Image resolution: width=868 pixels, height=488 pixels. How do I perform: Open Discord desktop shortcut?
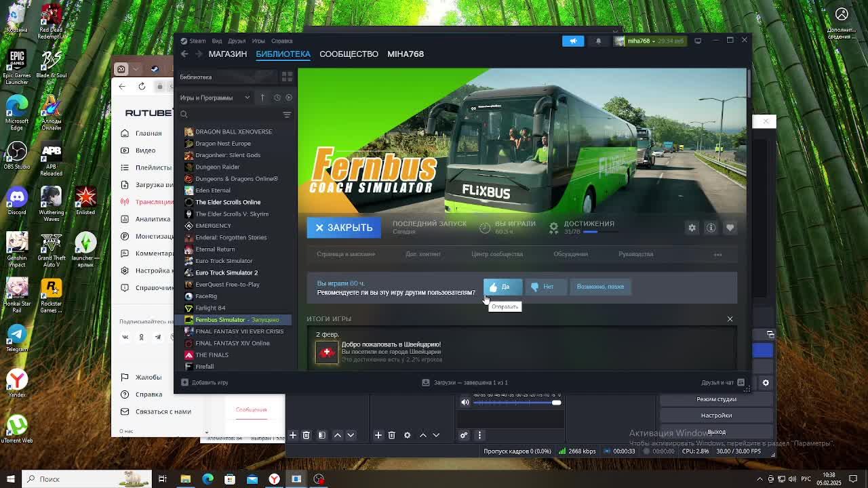tap(17, 201)
